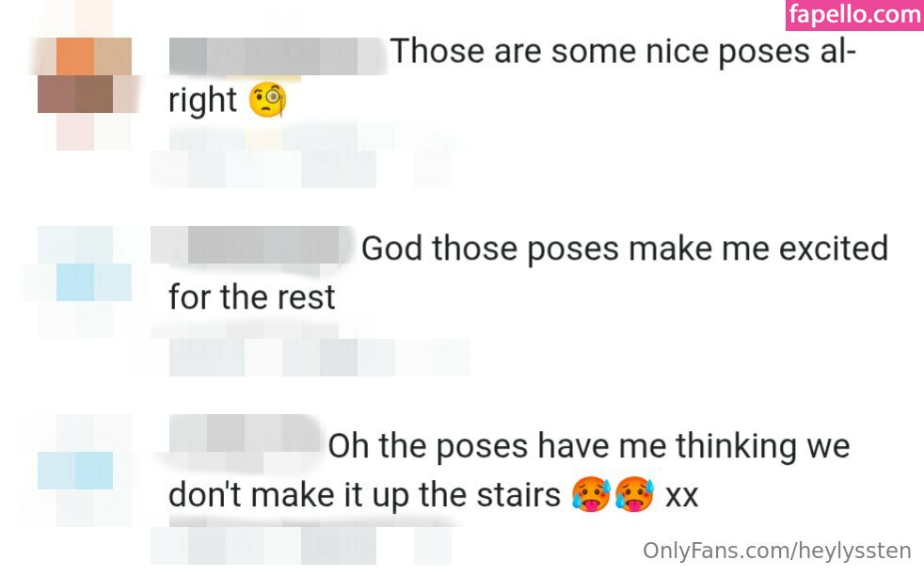The image size is (924, 576).
Task: Click the monocle face emoji
Action: click(267, 101)
